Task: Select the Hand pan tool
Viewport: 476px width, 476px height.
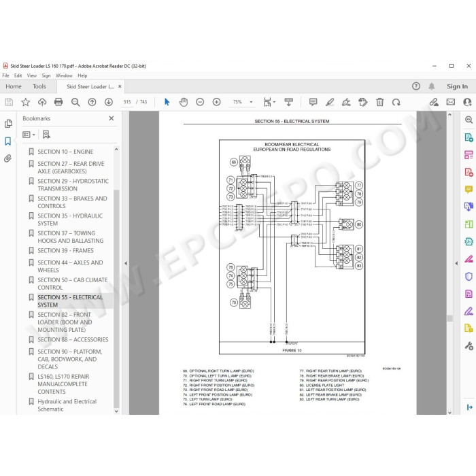Action: (x=184, y=102)
